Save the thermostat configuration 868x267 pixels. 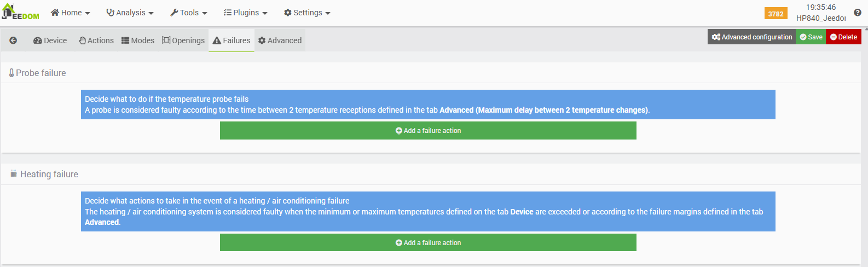coord(811,37)
